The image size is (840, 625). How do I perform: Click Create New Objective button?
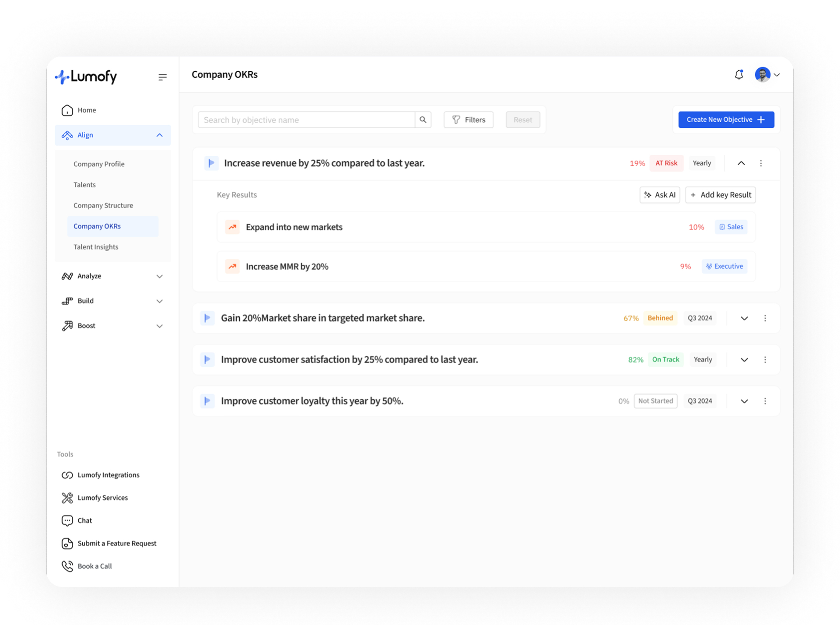point(726,120)
